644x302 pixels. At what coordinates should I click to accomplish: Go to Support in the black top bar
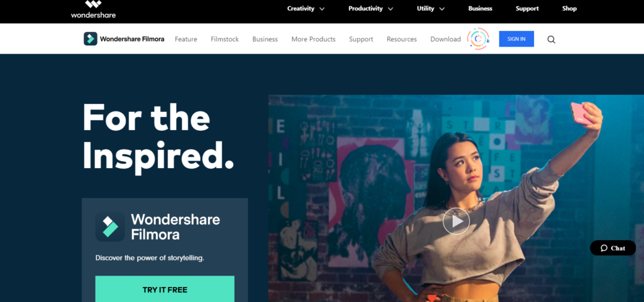coord(527,9)
